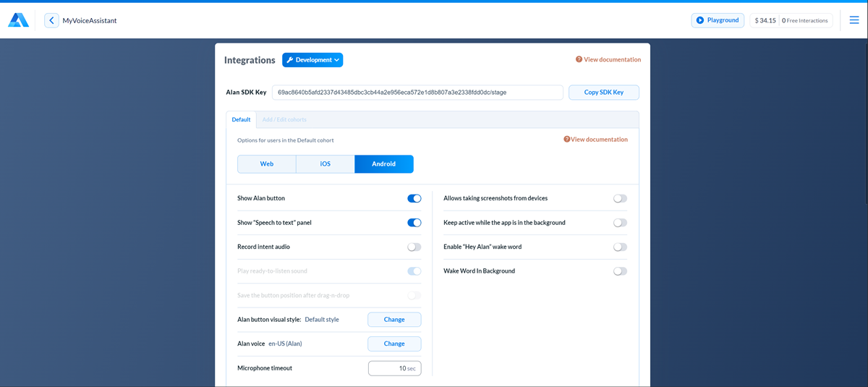Click the Microphone timeout field
This screenshot has height=387, width=868.
tap(394, 368)
